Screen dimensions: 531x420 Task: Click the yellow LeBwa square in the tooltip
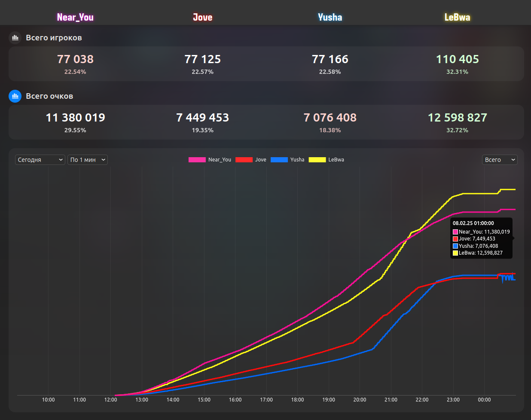pos(455,253)
